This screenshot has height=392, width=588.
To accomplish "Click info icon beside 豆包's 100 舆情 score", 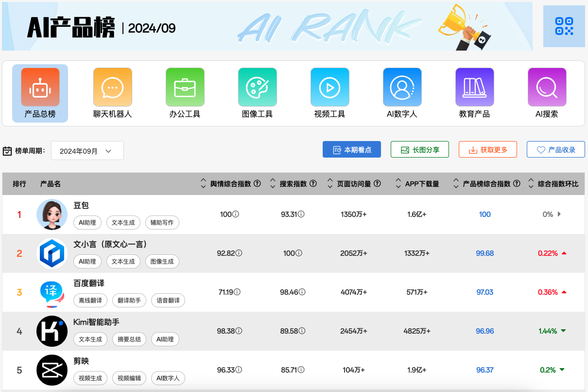I will 236,214.
